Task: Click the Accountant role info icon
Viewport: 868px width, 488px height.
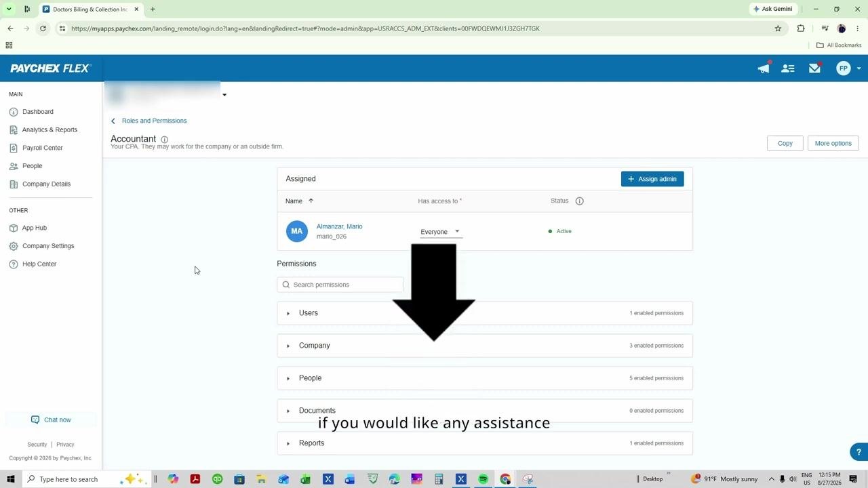Action: coord(164,140)
